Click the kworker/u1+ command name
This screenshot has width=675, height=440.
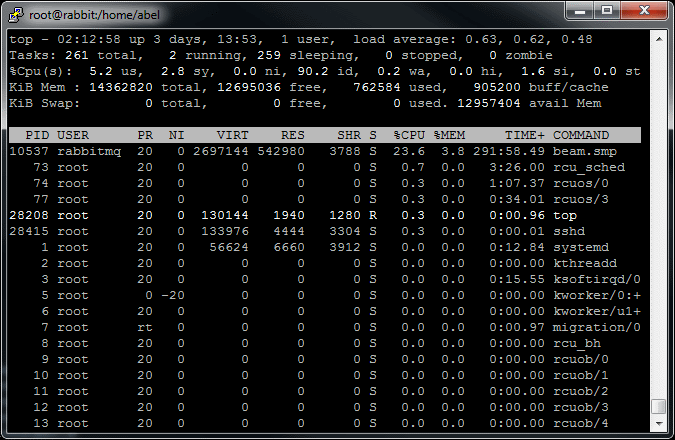coord(597,311)
